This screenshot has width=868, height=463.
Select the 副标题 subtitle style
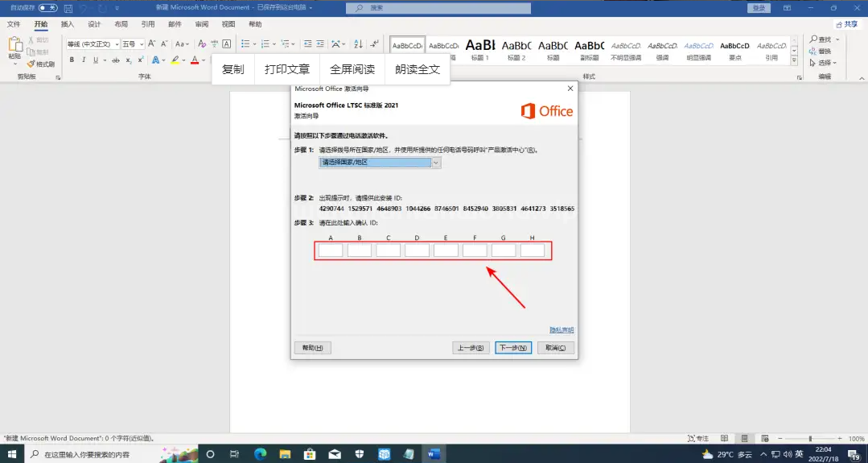tap(590, 49)
